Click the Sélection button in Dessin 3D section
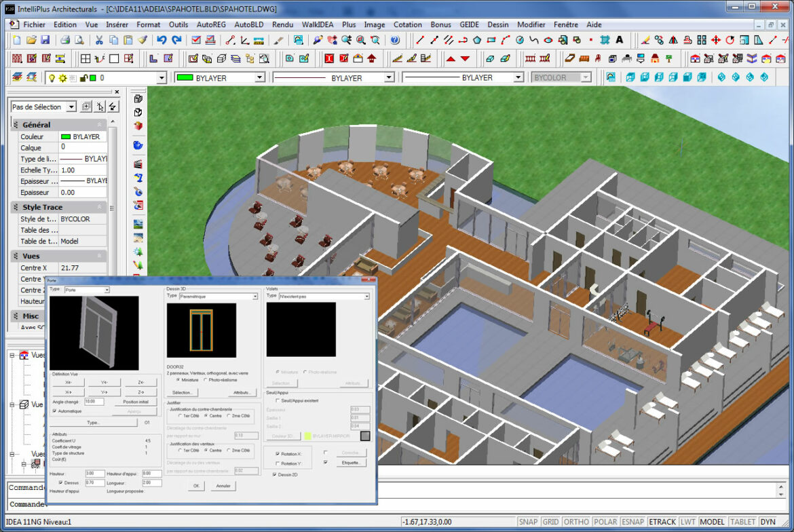The image size is (794, 532). pyautogui.click(x=182, y=392)
